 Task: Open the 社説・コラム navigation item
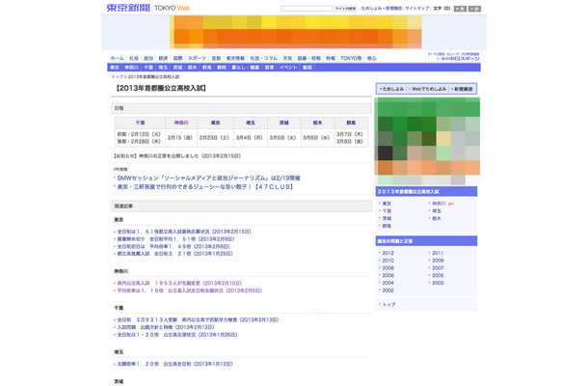coord(263,58)
